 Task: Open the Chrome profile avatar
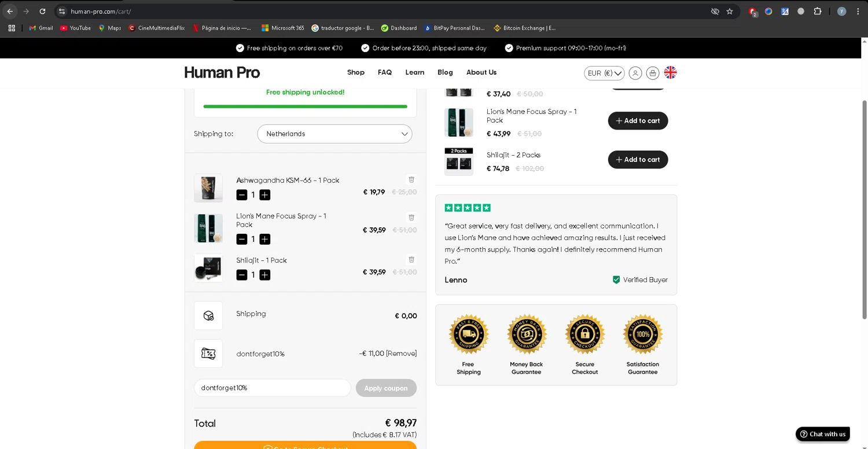(841, 11)
